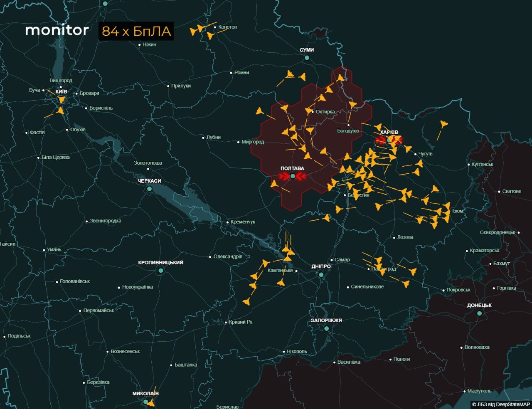Open the ЛБЗ від DeepStateMAP attribution link
The width and height of the screenshot is (532, 409).
[x=501, y=404]
